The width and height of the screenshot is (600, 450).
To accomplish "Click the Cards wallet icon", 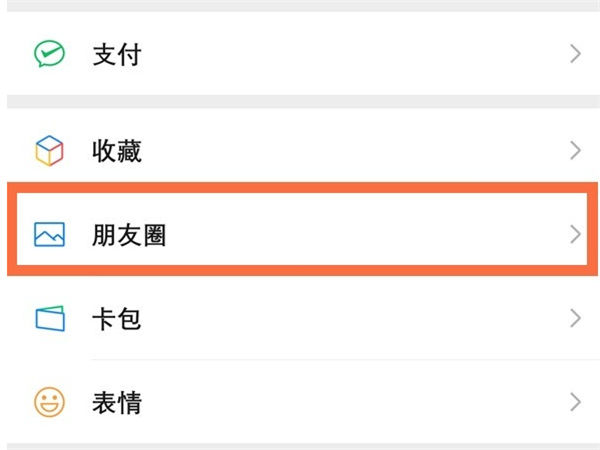I will [x=48, y=319].
